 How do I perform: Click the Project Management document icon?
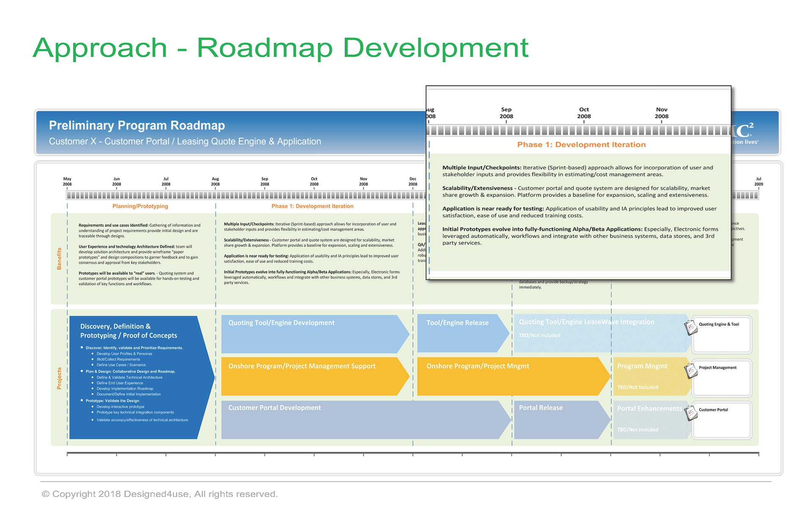[x=691, y=371]
